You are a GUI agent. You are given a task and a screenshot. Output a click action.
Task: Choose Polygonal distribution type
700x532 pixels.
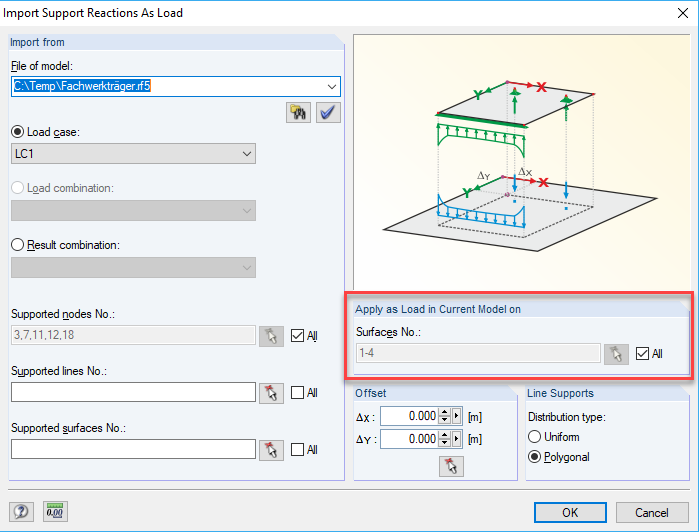(534, 457)
